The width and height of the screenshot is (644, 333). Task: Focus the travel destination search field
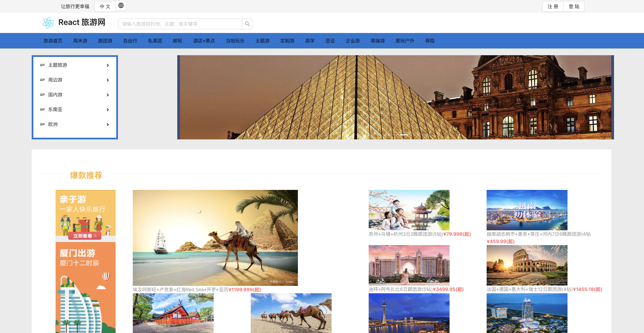pos(180,24)
